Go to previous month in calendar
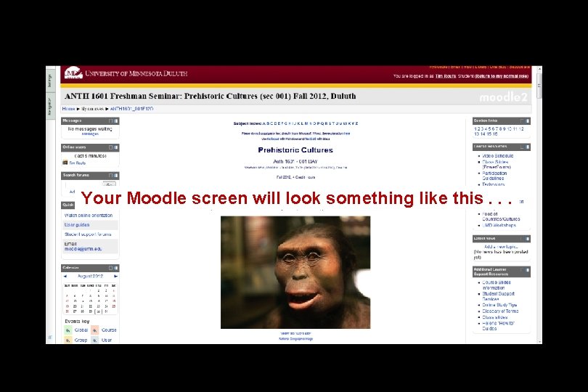 coord(65,276)
